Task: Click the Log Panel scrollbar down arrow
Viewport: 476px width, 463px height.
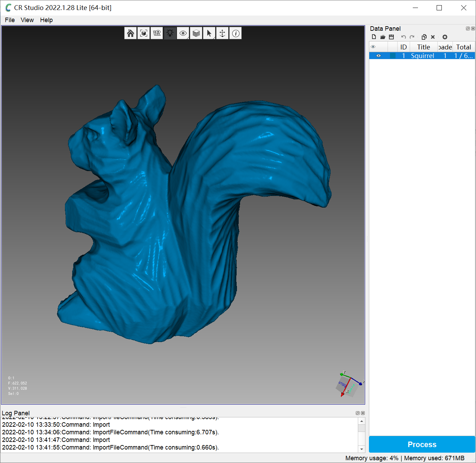Action: 362,449
